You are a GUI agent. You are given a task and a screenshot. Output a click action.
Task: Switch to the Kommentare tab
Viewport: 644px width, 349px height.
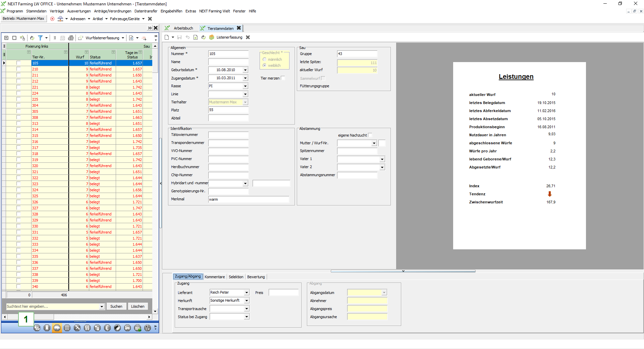click(215, 277)
